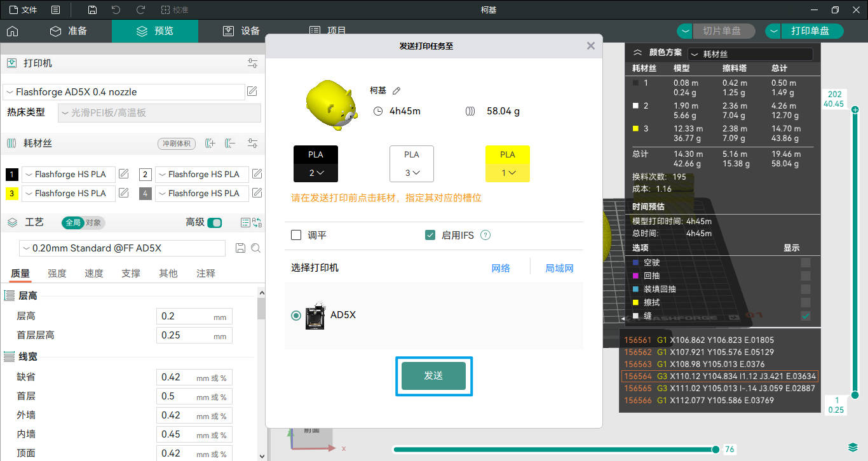Image resolution: width=868 pixels, height=461 pixels.
Task: Click the 校准 calibration icon
Action: [x=175, y=10]
